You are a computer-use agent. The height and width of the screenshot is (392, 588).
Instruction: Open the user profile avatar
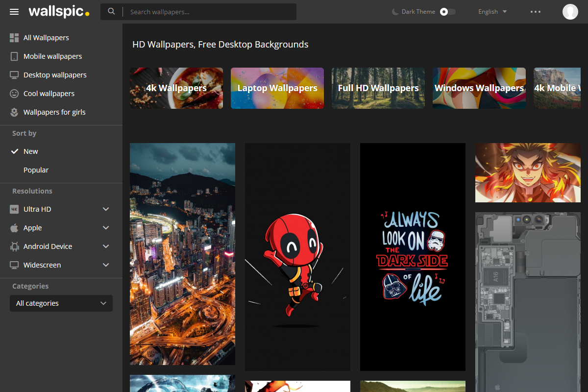click(570, 12)
